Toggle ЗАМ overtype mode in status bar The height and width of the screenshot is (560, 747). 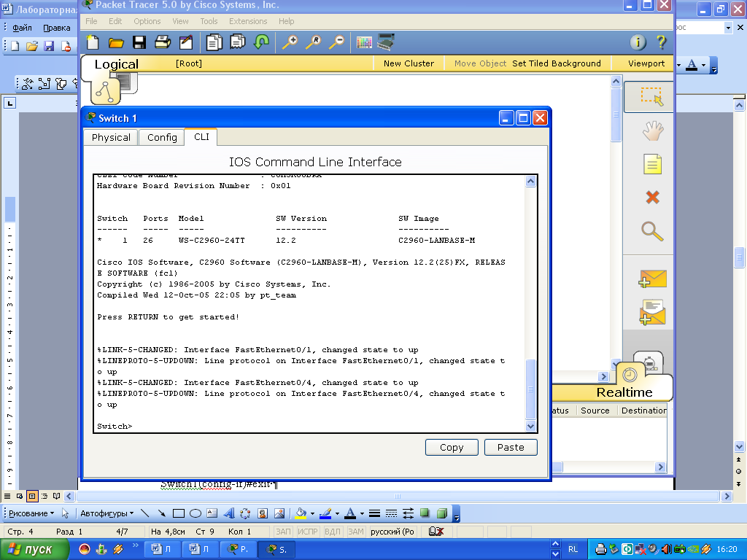(355, 532)
